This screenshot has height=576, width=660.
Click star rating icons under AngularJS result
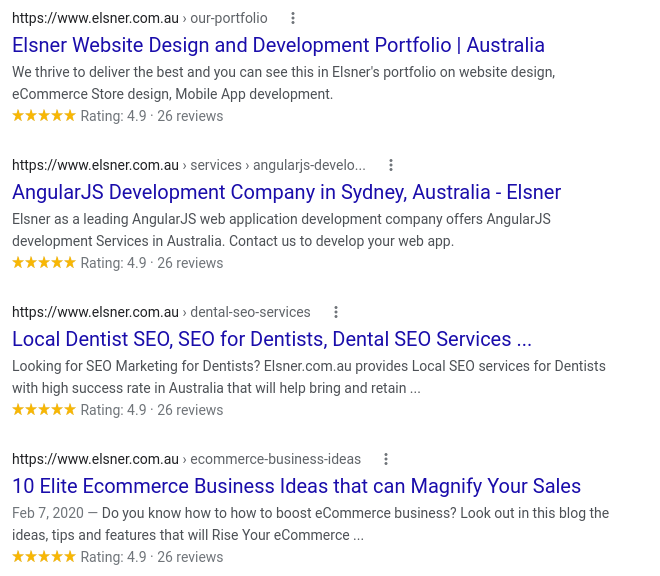[x=44, y=262]
